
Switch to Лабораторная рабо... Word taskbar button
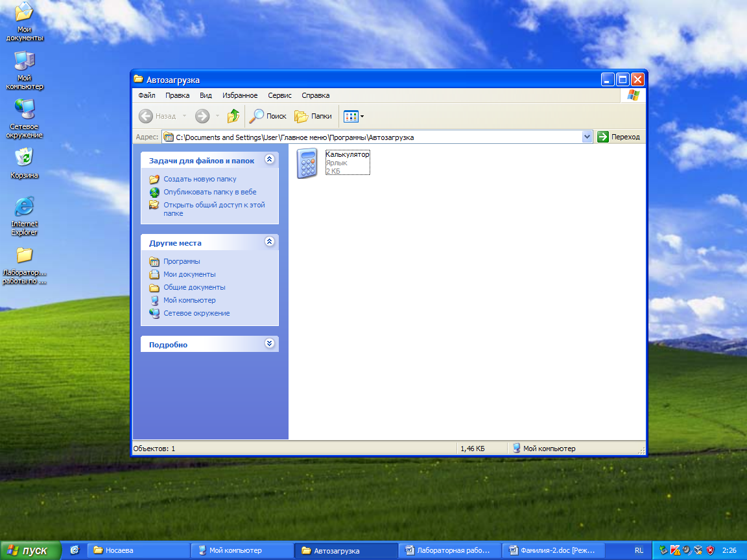(x=450, y=550)
